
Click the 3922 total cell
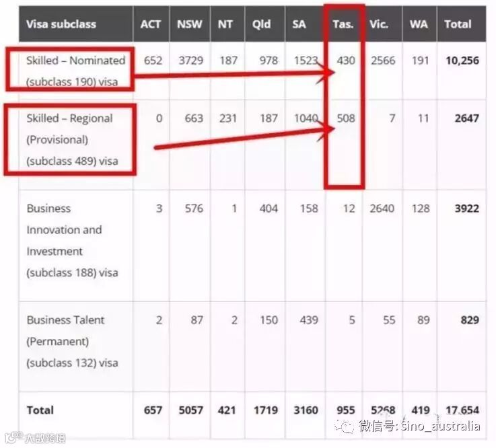(x=466, y=209)
